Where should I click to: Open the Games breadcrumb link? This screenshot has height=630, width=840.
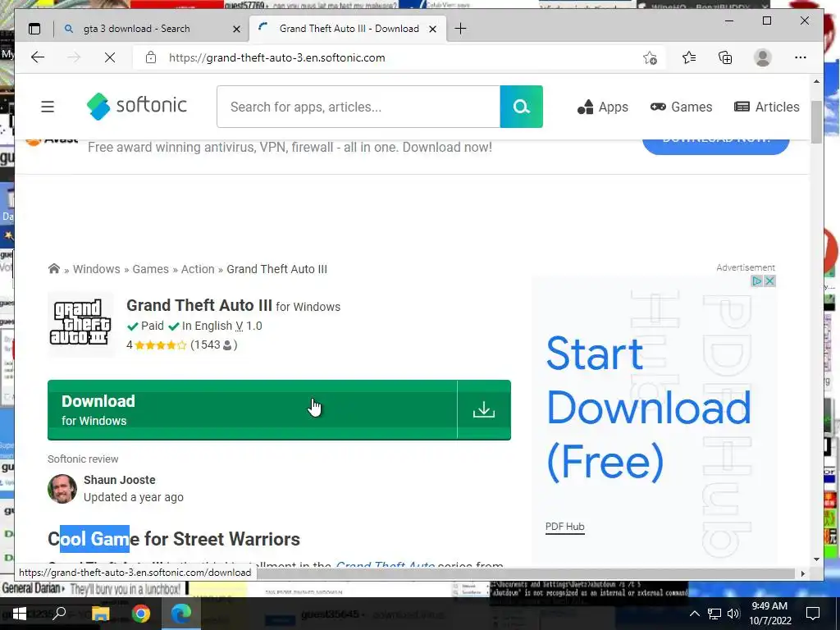point(151,269)
